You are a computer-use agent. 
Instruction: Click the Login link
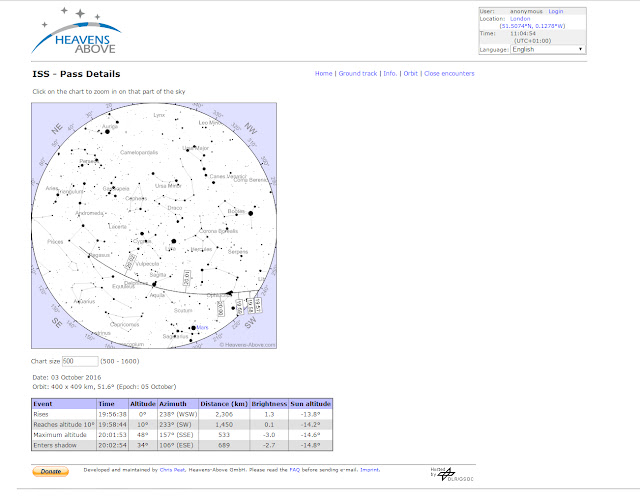556,11
